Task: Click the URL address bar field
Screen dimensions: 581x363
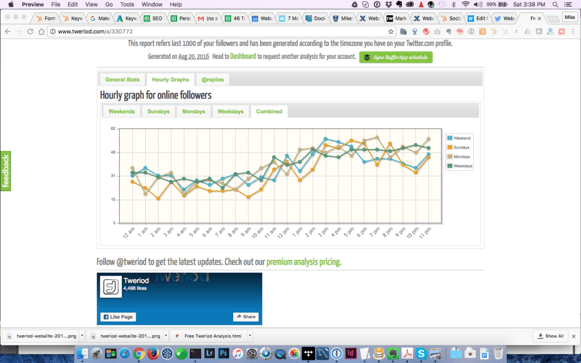Action: pyautogui.click(x=220, y=32)
